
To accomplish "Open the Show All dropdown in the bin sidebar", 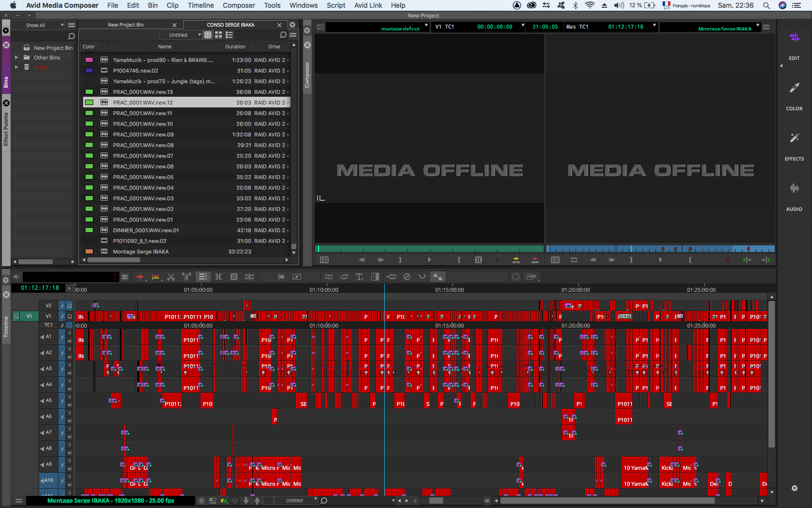I will tap(44, 25).
